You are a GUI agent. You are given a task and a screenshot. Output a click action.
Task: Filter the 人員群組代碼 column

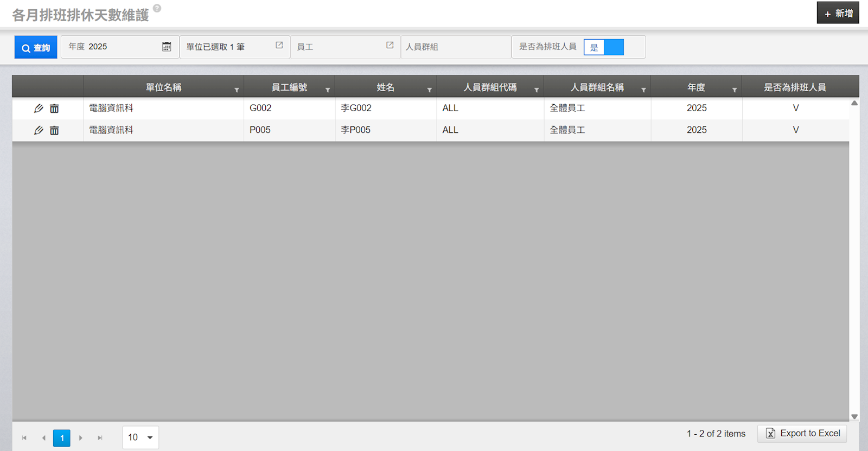point(537,90)
